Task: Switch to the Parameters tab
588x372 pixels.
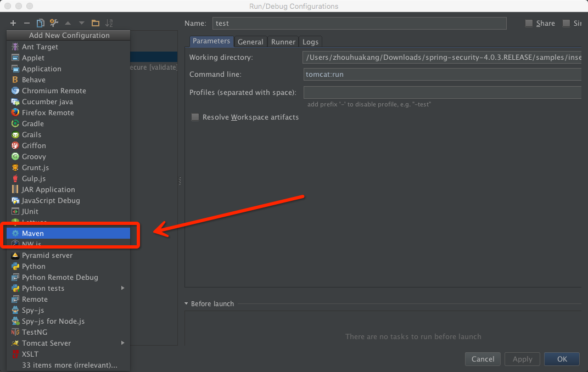Action: pyautogui.click(x=211, y=41)
